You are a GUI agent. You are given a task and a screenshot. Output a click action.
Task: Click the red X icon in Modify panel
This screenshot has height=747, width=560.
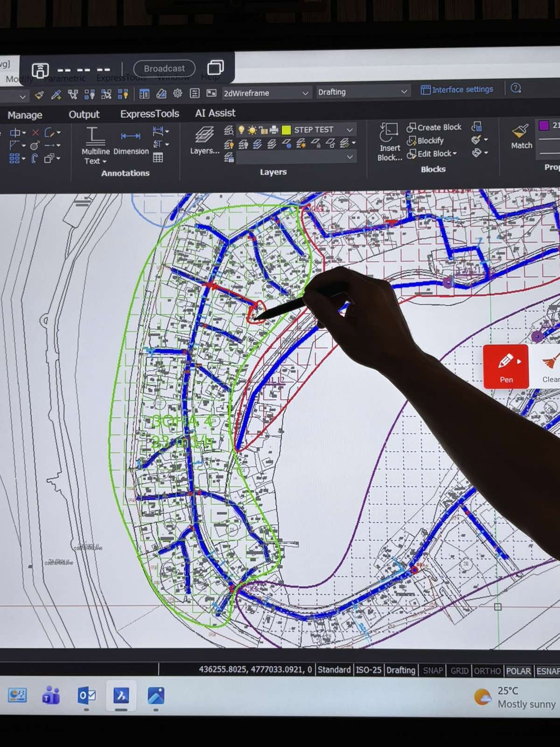[x=35, y=133]
